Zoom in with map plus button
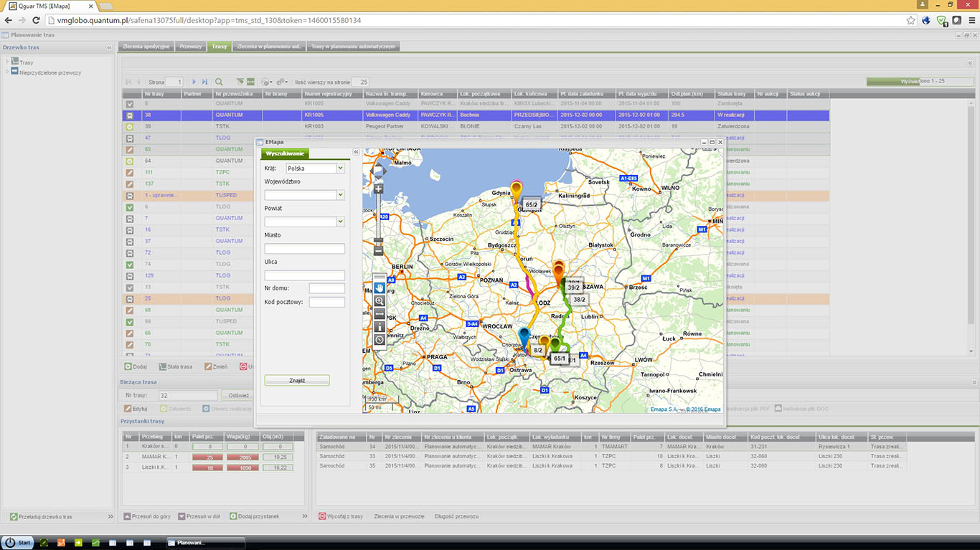Viewport: 980px width, 550px height. pos(378,189)
